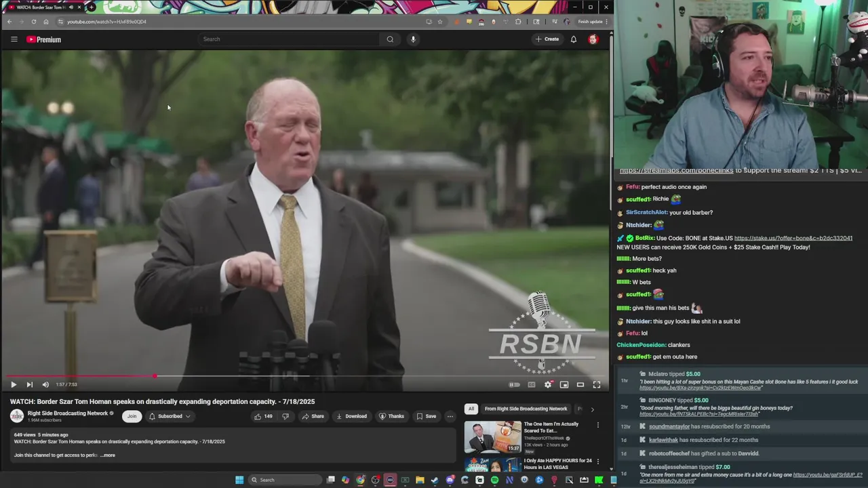Viewport: 868px width, 488px height.
Task: Expand the Subscribed notification dropdown
Action: coord(170,416)
